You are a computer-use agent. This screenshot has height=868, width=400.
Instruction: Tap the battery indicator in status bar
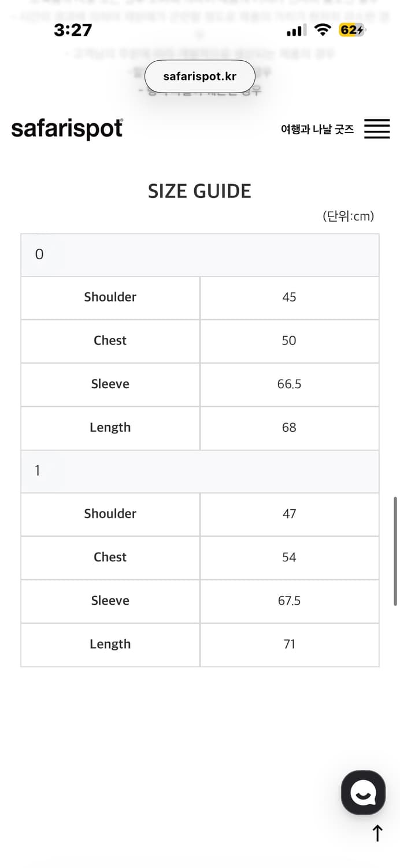click(x=352, y=30)
